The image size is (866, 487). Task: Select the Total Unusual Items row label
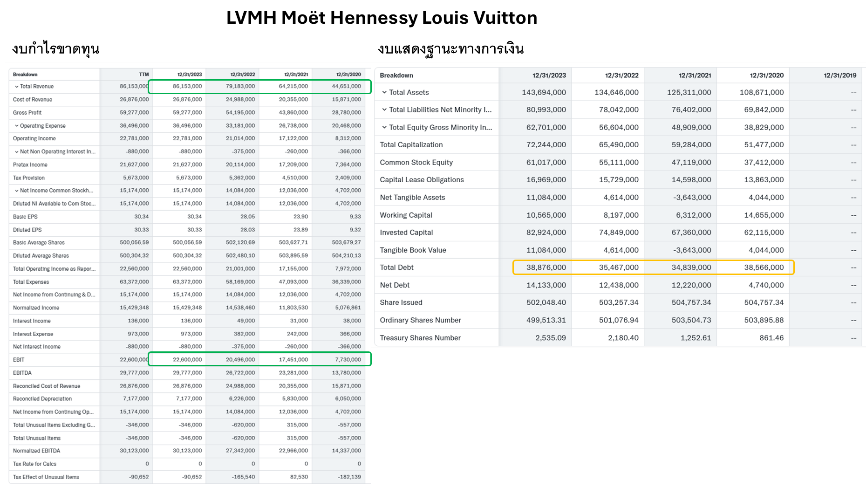[36, 438]
